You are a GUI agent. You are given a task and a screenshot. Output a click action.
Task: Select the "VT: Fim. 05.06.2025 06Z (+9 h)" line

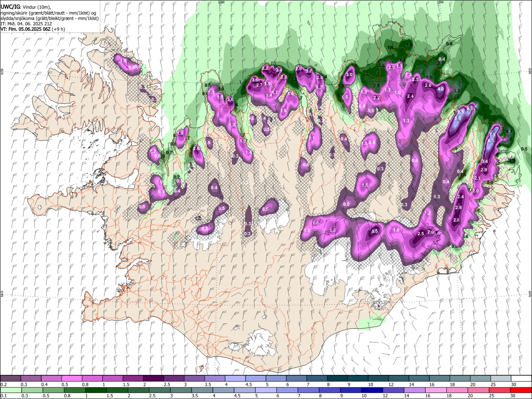[32, 29]
